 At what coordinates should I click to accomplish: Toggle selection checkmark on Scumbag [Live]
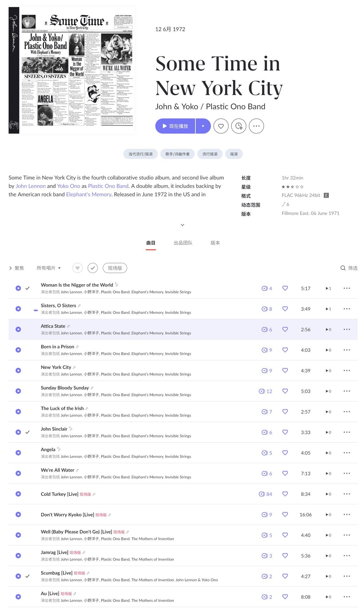28,576
